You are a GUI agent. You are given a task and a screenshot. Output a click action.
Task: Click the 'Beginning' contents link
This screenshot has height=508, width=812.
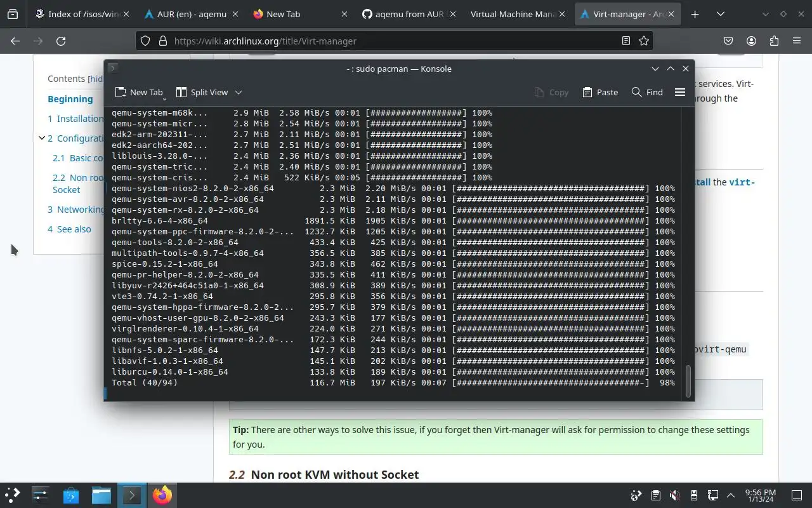70,98
